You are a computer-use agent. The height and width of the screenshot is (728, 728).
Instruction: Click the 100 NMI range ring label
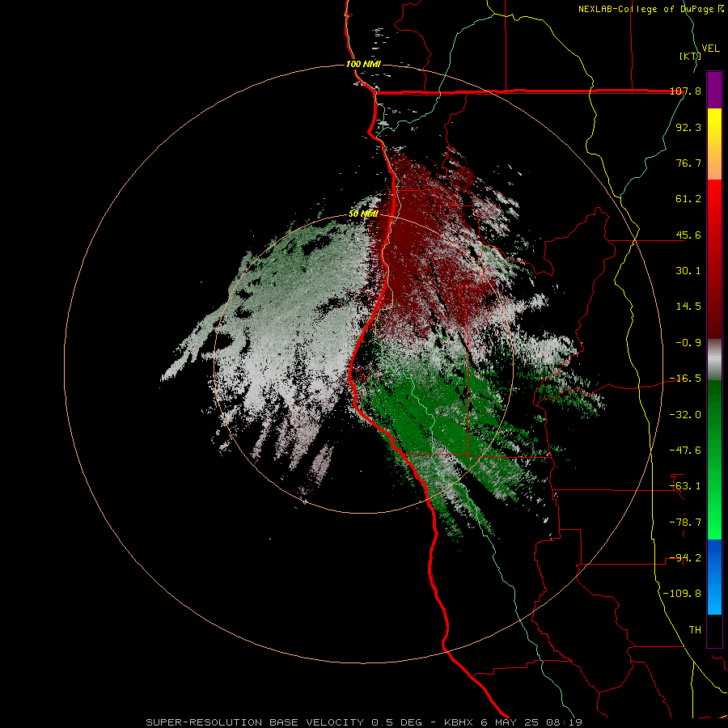point(363,64)
